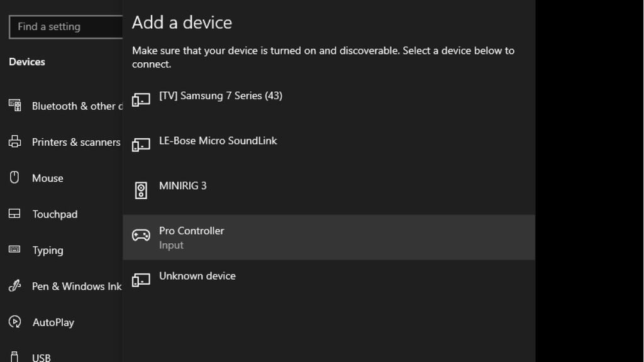Select the printer icon beside Printers & scanners
The width and height of the screenshot is (644, 362).
16,142
